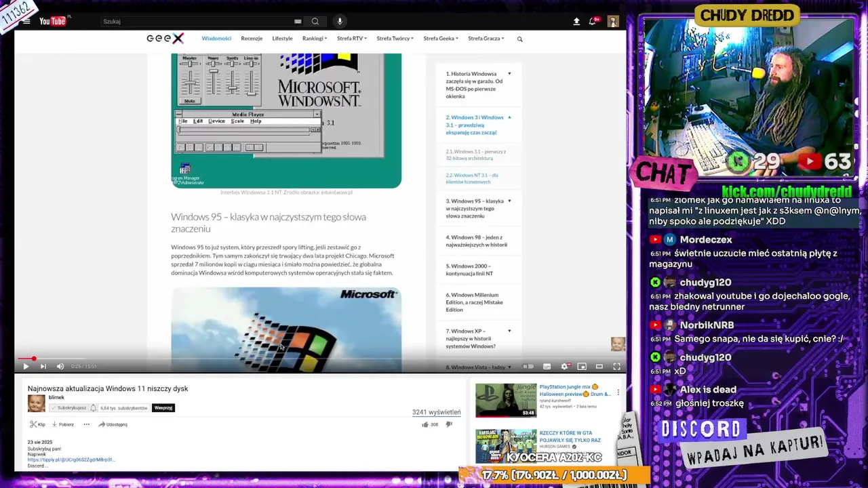Toggle subtitles in the player
Screen dimensions: 868x488
click(x=547, y=367)
